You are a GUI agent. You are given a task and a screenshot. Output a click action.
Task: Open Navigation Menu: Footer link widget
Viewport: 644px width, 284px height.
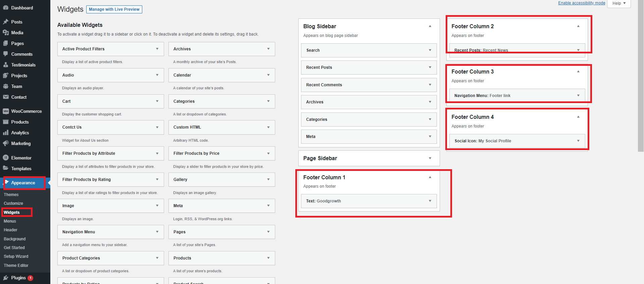click(517, 96)
